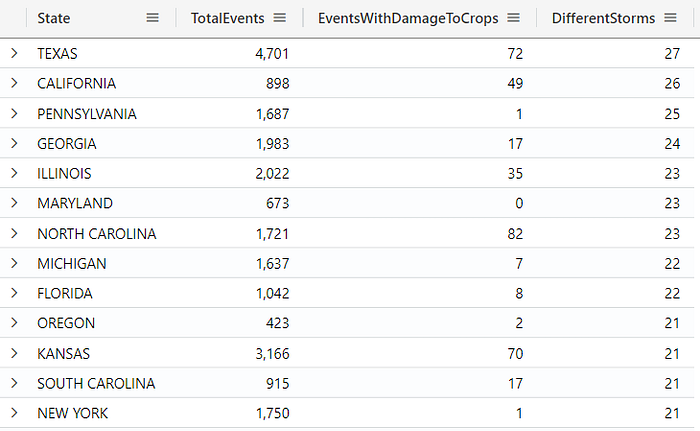Sort by EventsWithDamageToCrops header
The image size is (700, 431).
[408, 18]
